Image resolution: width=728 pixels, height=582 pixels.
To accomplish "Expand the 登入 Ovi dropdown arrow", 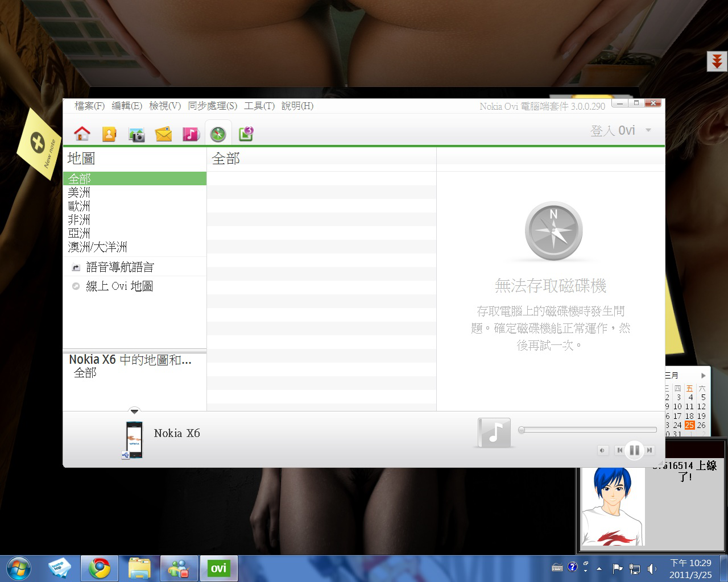I will click(648, 130).
